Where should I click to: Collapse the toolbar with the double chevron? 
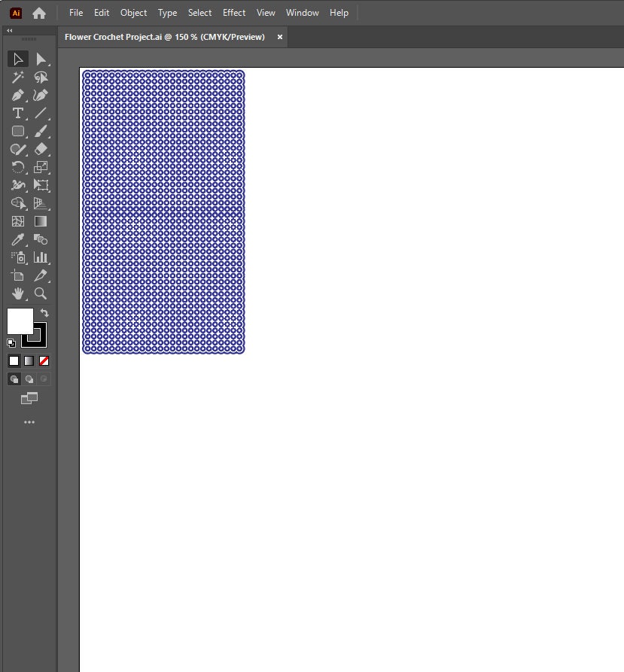click(x=9, y=31)
